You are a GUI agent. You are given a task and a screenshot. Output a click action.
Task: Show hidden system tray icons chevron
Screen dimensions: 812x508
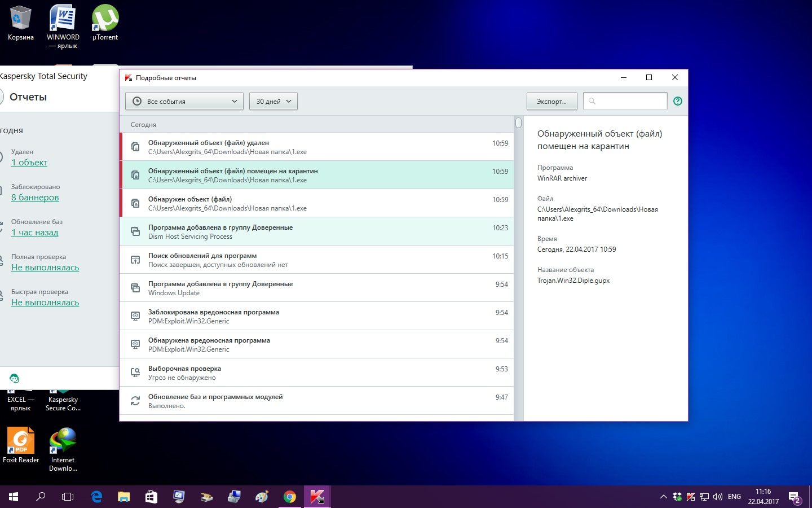pyautogui.click(x=663, y=497)
